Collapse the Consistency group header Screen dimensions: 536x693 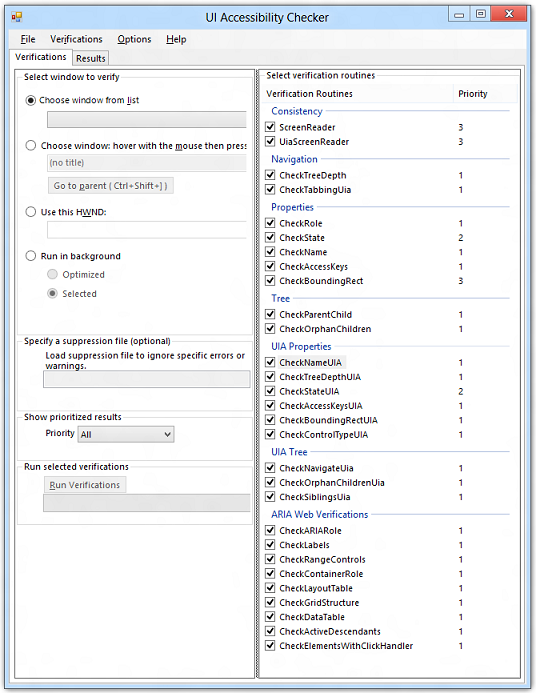[x=297, y=111]
